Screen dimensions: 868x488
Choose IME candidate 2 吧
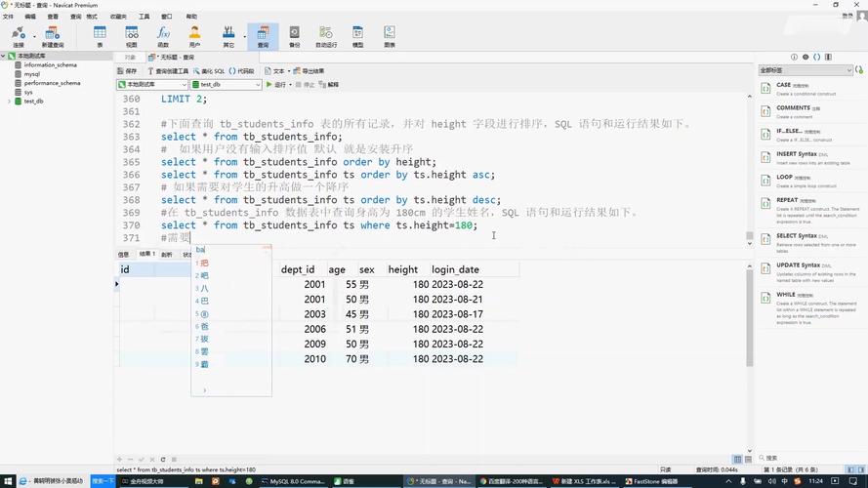click(202, 275)
